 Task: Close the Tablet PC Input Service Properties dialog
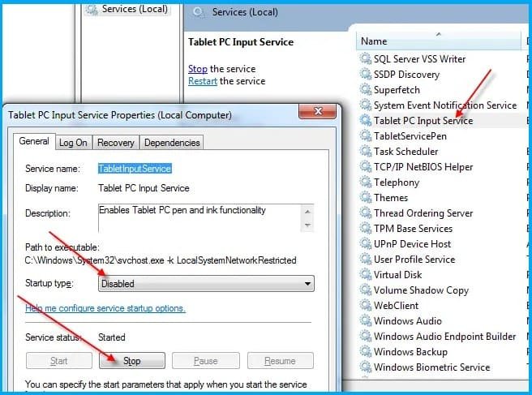tap(318, 111)
